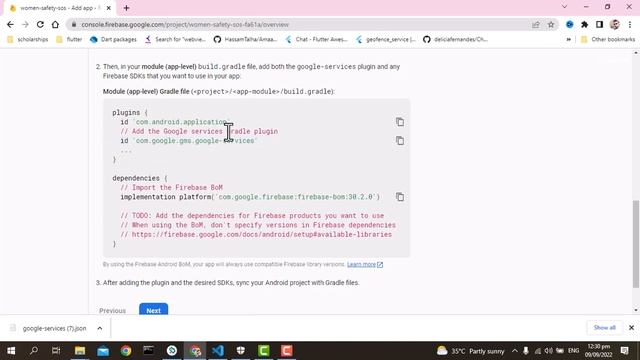Open the weather widget showing 35°C
The width and height of the screenshot is (640, 360).
[x=470, y=351]
